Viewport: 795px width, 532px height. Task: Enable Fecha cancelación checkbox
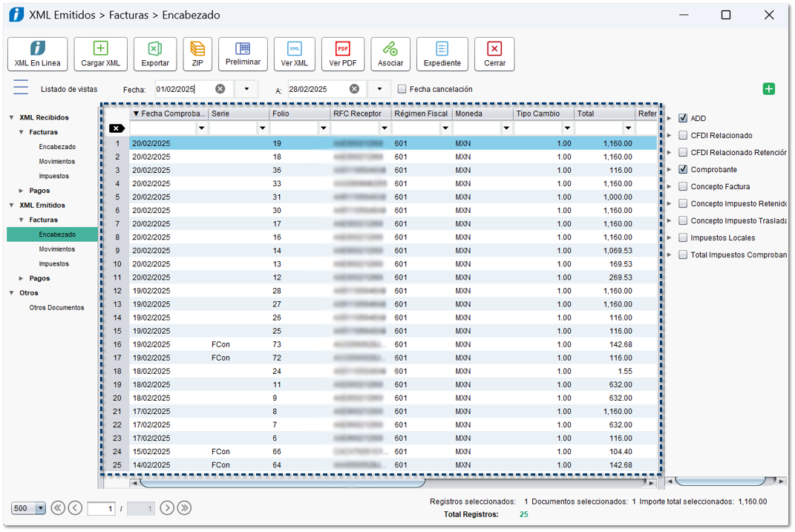tap(402, 89)
